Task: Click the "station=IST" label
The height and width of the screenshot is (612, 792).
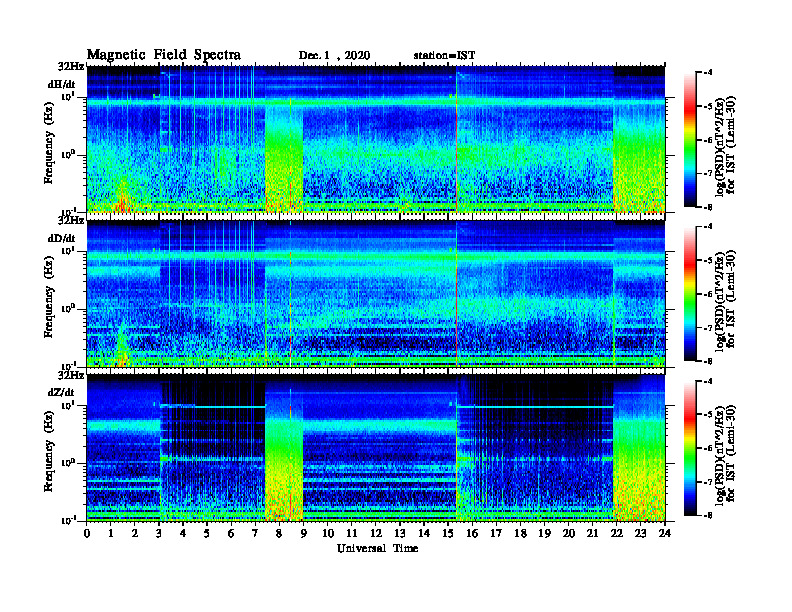Action: pos(444,56)
